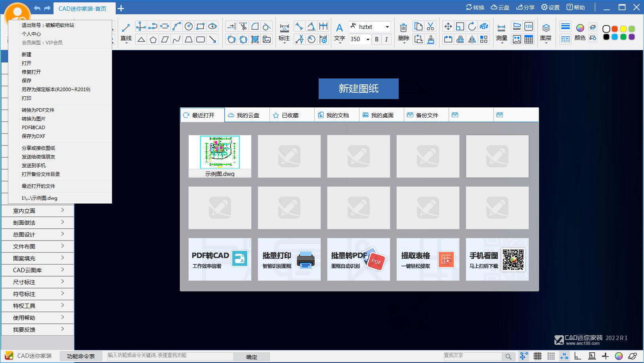Click the user avatar icon at top left
This screenshot has width=644, height=363.
[x=17, y=15]
